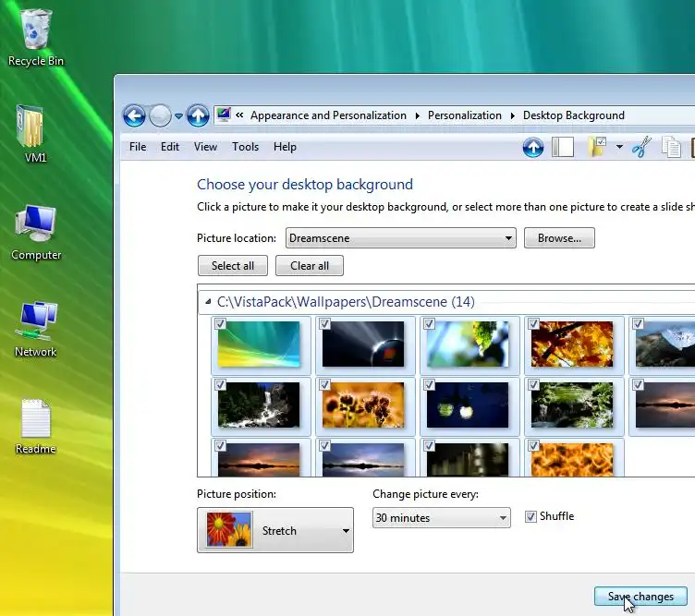695x616 pixels.
Task: Click the double chevron in address bar
Action: point(239,115)
